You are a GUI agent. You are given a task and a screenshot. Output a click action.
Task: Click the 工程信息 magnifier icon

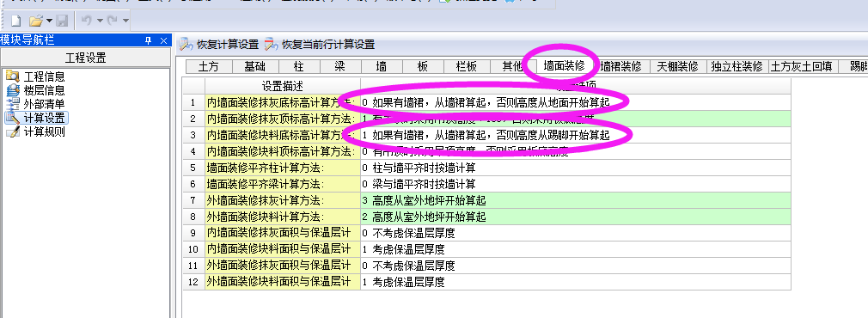pos(12,76)
